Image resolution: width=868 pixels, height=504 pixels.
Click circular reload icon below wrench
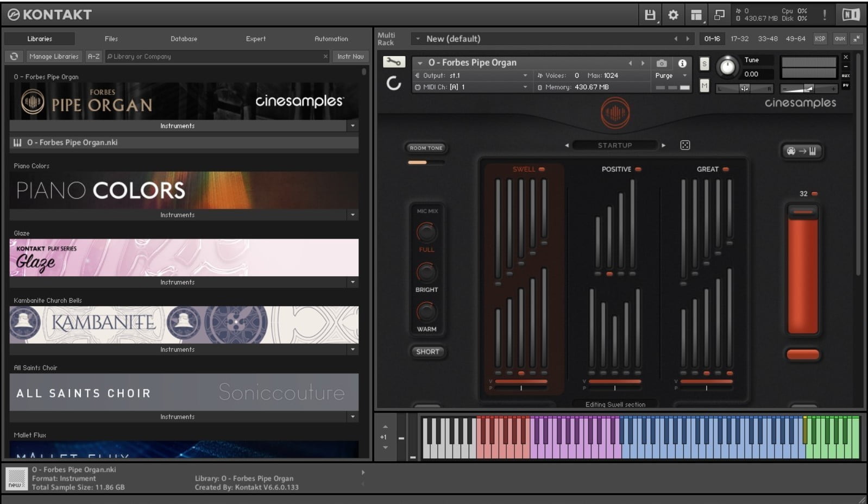point(394,83)
